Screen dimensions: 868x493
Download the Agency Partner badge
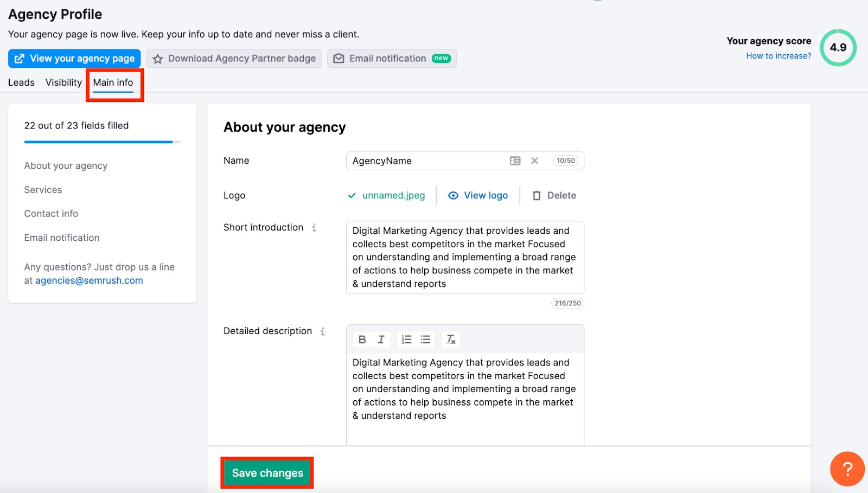234,59
